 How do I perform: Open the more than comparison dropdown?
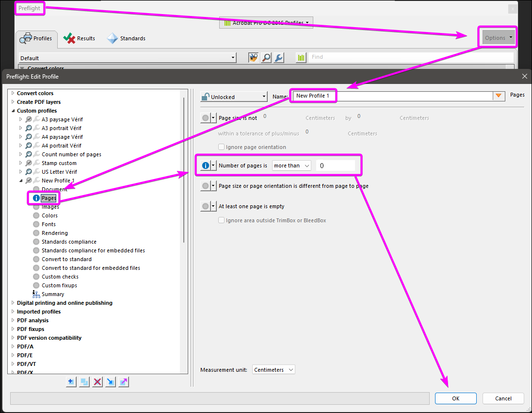[291, 165]
